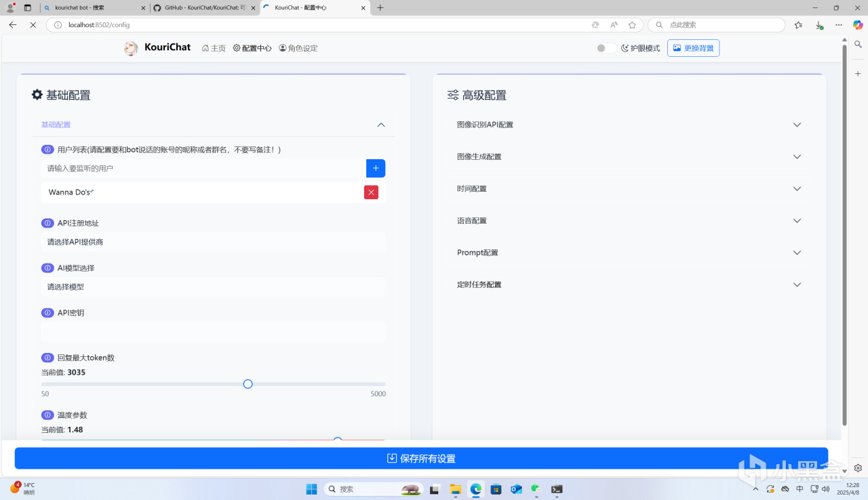Click the info icon beside API注册地址

pos(47,223)
